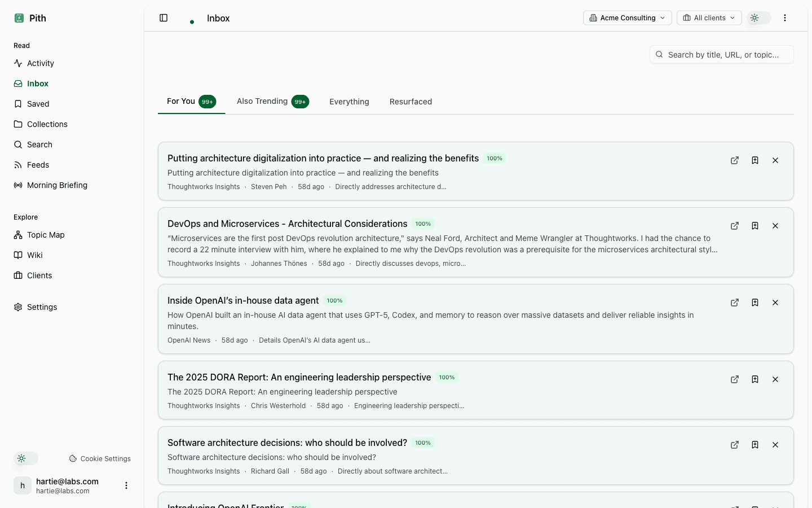The image size is (812, 508).
Task: Open external link for Software architecture decisions article
Action: [x=735, y=445]
